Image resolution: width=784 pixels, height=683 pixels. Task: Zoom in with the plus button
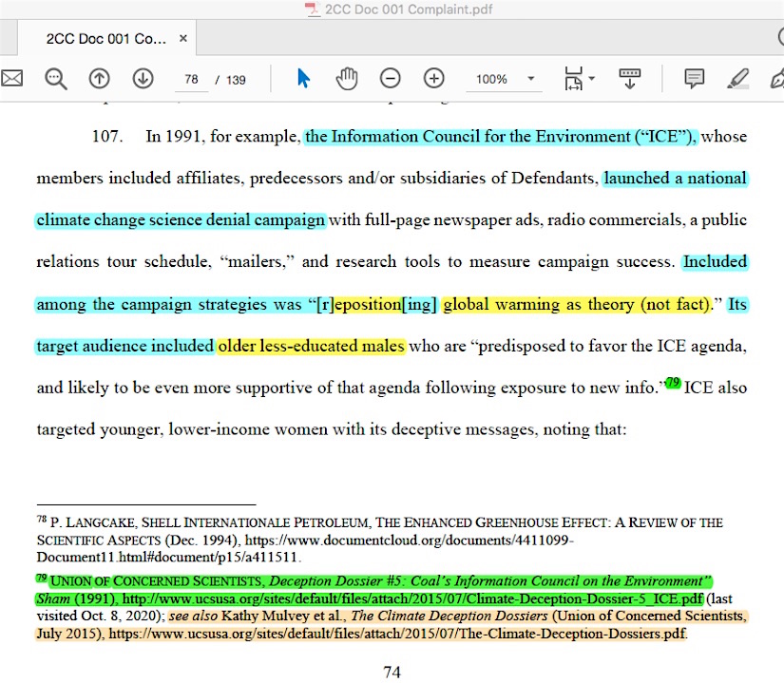(x=434, y=79)
